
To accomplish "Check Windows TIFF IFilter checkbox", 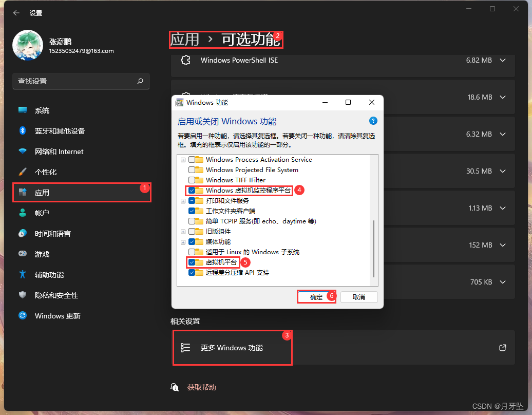I will pyautogui.click(x=192, y=180).
